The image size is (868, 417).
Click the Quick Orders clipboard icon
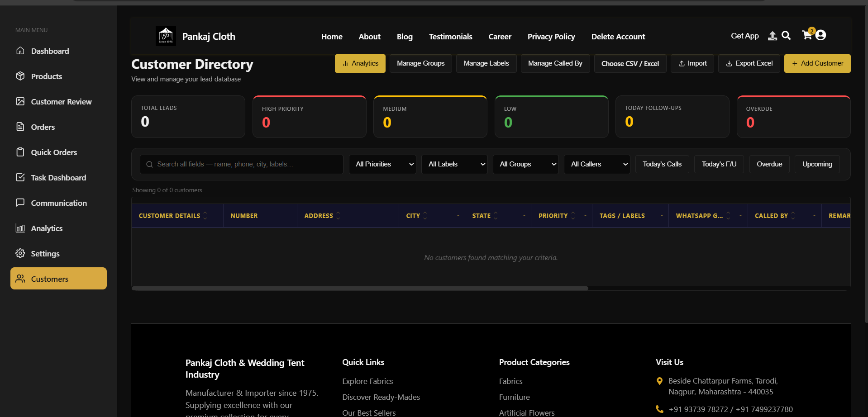coord(20,152)
